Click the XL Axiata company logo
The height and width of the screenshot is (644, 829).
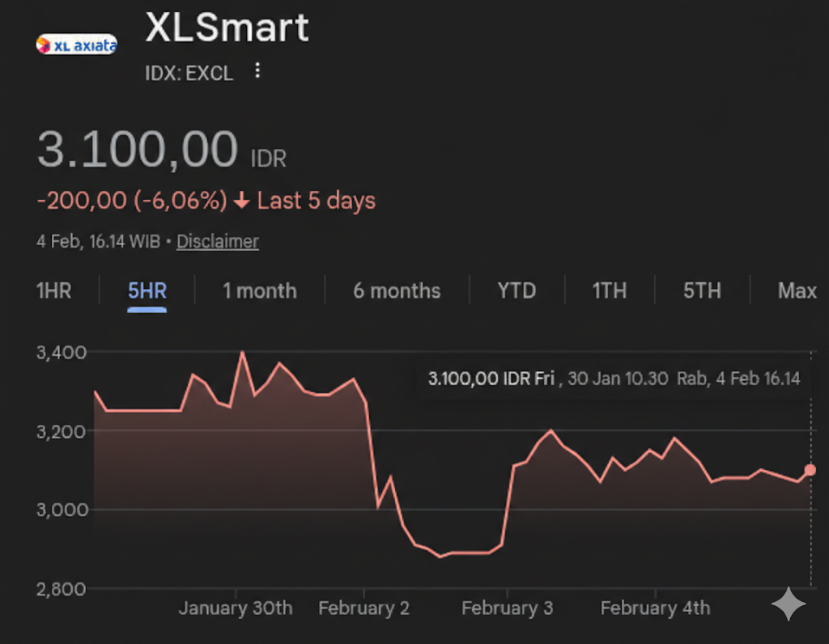pos(77,44)
